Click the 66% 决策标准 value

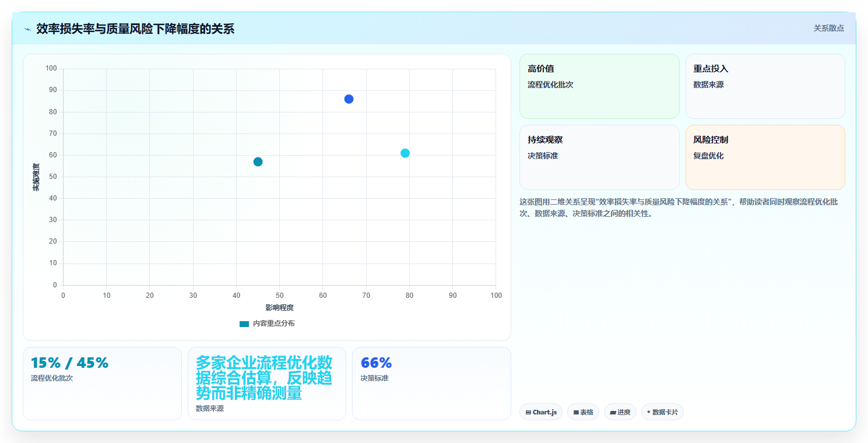point(376,363)
